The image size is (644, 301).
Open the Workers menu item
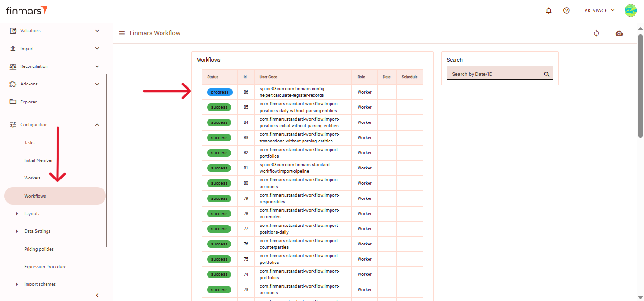[32, 178]
